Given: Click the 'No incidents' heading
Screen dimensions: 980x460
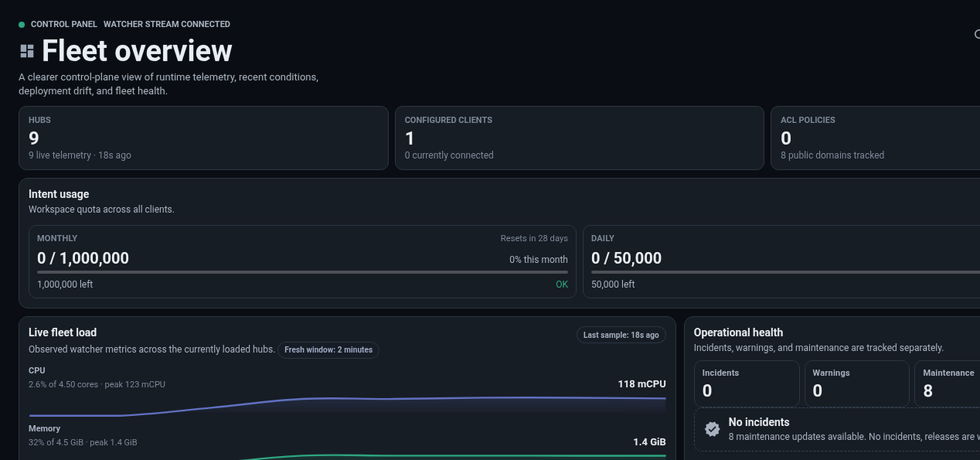Looking at the screenshot, I should (759, 422).
